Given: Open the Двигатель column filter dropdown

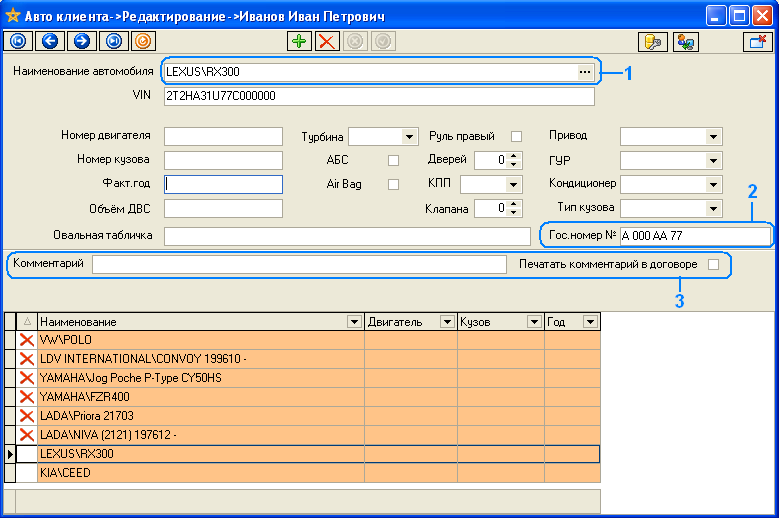Looking at the screenshot, I should 447,322.
